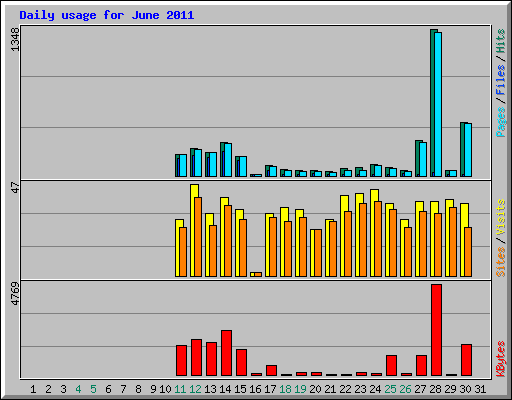Click day 30 on the x-axis
The height and width of the screenshot is (400, 512).
tap(465, 389)
